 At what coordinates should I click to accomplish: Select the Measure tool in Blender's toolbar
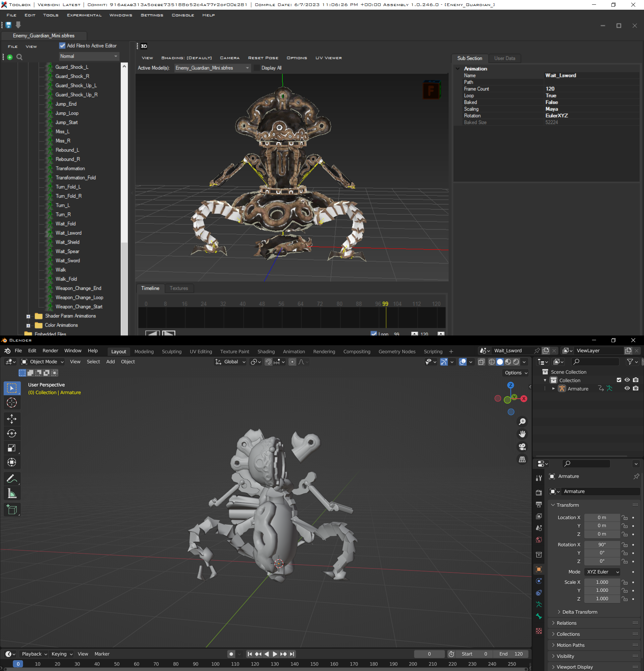(x=12, y=493)
